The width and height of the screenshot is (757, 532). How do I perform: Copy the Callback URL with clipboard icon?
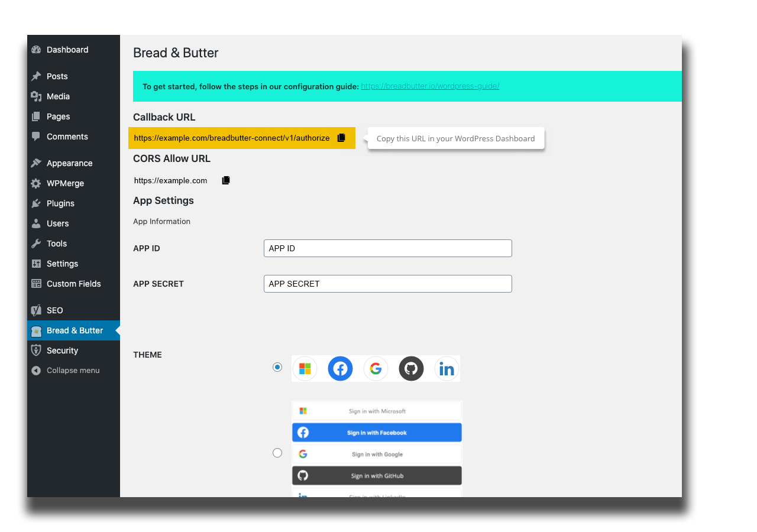(x=341, y=138)
